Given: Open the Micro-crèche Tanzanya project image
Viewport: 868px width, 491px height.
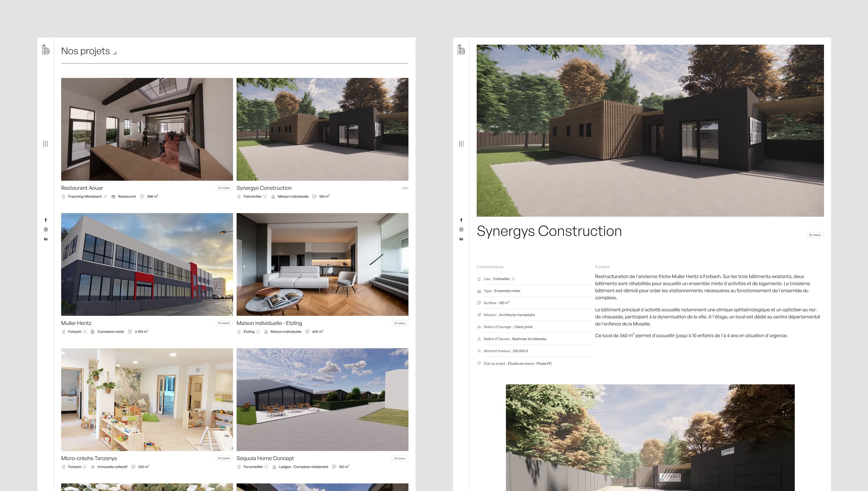Looking at the screenshot, I should (x=147, y=399).
